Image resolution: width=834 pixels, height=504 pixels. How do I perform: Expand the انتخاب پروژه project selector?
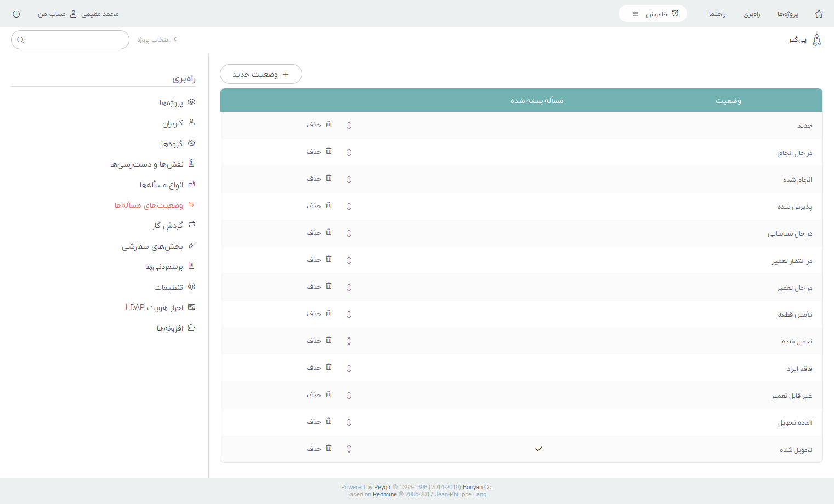tap(156, 40)
